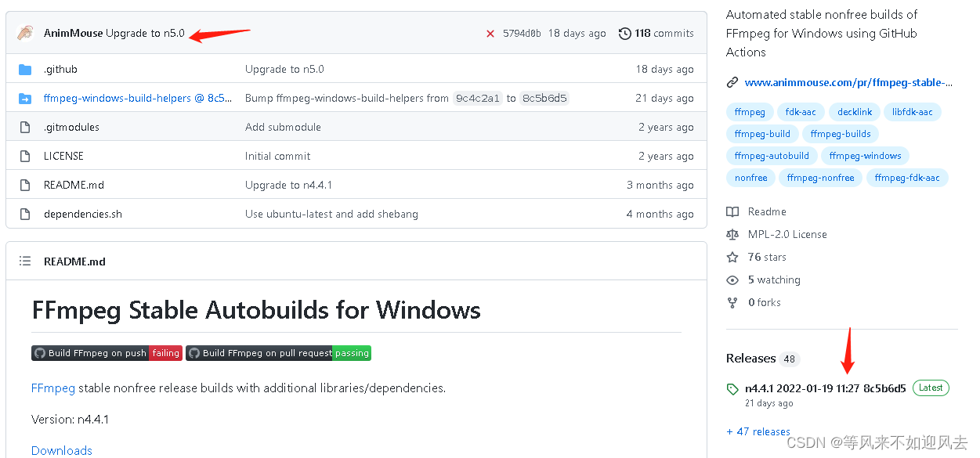Click the link chain icon beside website URL
Viewport: 980px width, 458px height.
point(732,82)
